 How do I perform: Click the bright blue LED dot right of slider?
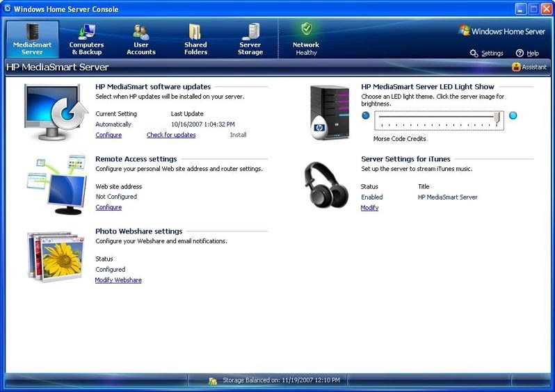pos(513,115)
